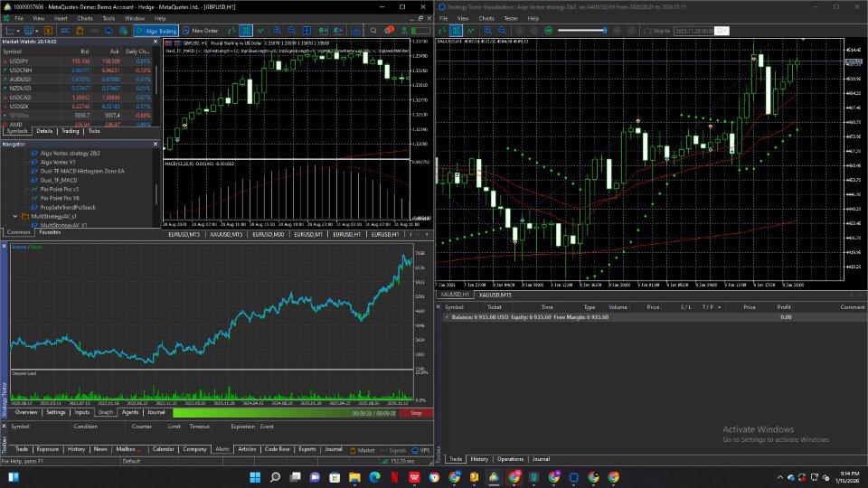Zoom out on the GBPUSD chart
The width and height of the screenshot is (868, 488).
292,31
